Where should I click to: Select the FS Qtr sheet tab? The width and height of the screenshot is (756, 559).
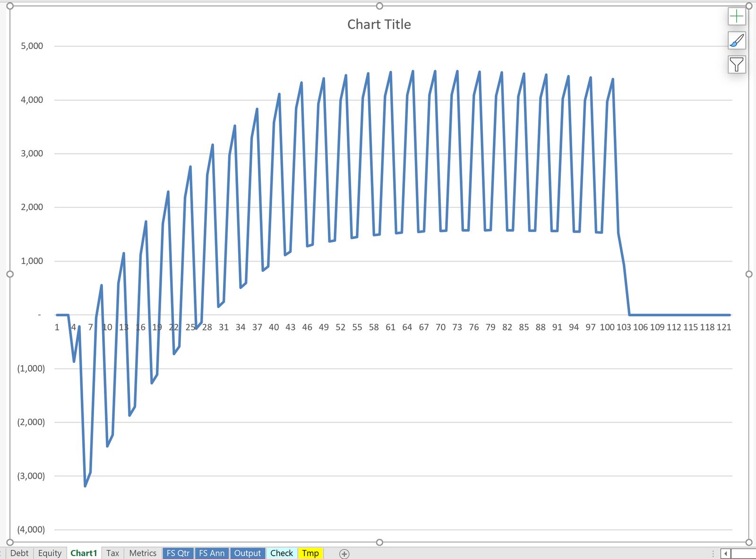point(178,553)
